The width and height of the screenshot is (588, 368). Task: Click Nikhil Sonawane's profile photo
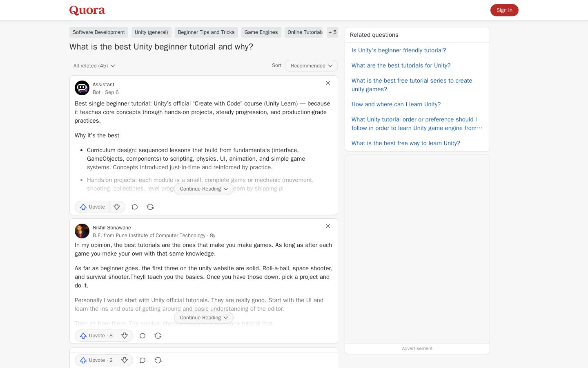[82, 231]
